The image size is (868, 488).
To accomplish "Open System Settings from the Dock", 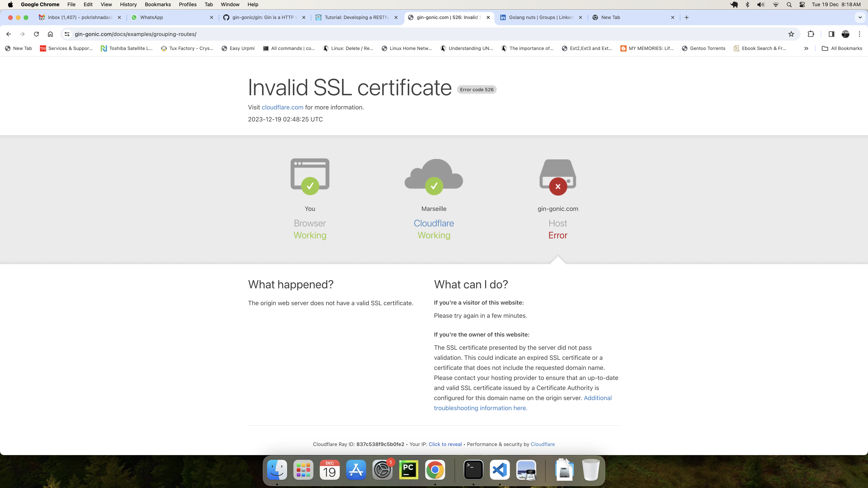I will 382,470.
